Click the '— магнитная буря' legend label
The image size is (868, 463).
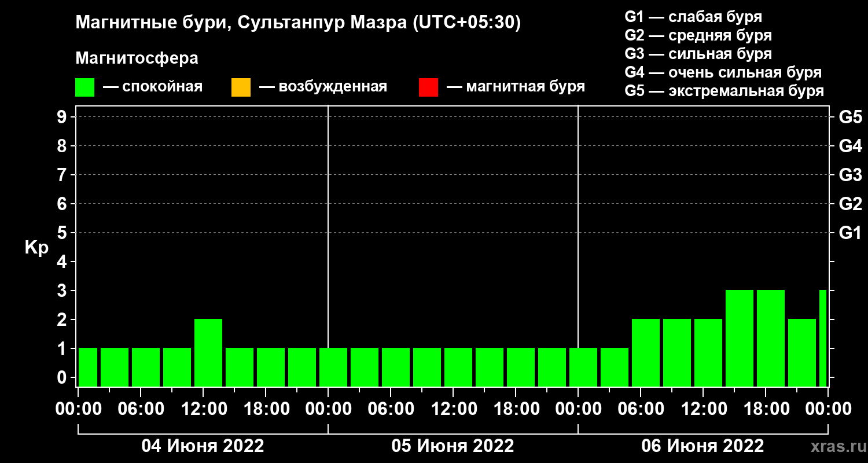(x=516, y=87)
